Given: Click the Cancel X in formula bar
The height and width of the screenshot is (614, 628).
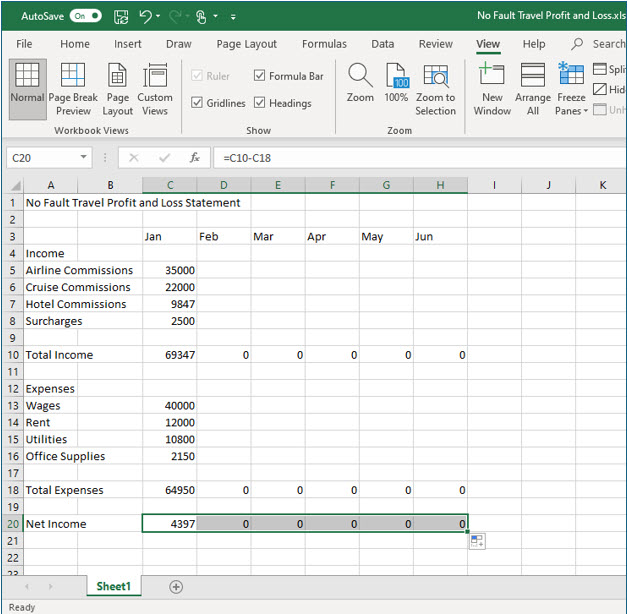Looking at the screenshot, I should pos(134,158).
